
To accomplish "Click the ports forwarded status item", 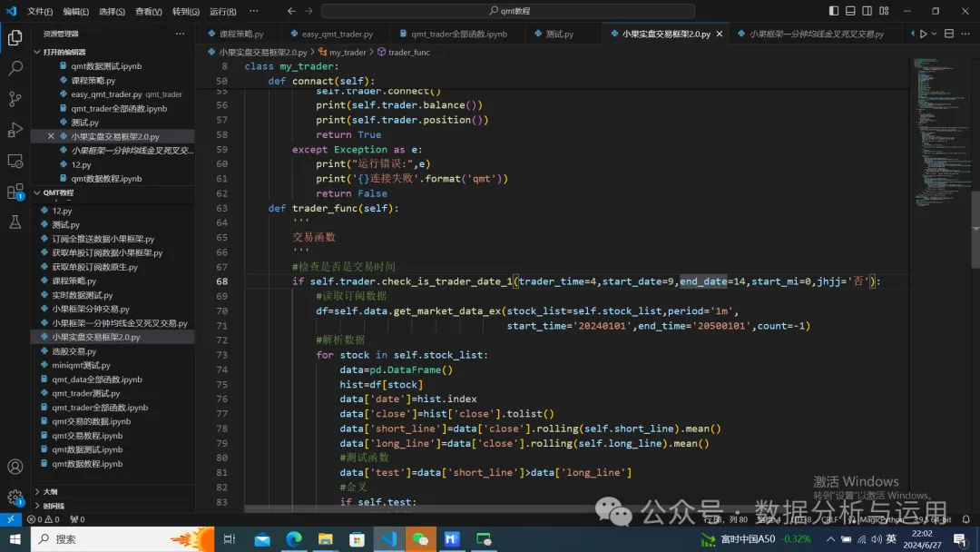I will [77, 519].
